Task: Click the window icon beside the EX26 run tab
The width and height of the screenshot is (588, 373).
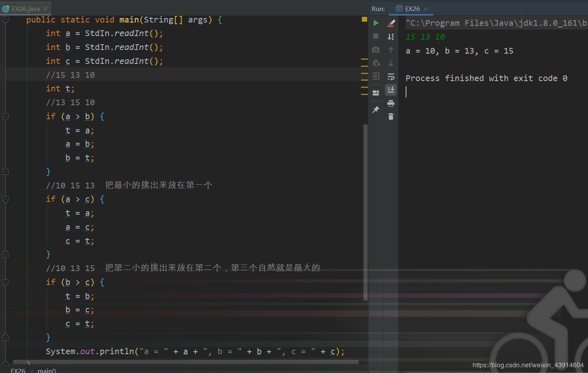Action: (399, 9)
